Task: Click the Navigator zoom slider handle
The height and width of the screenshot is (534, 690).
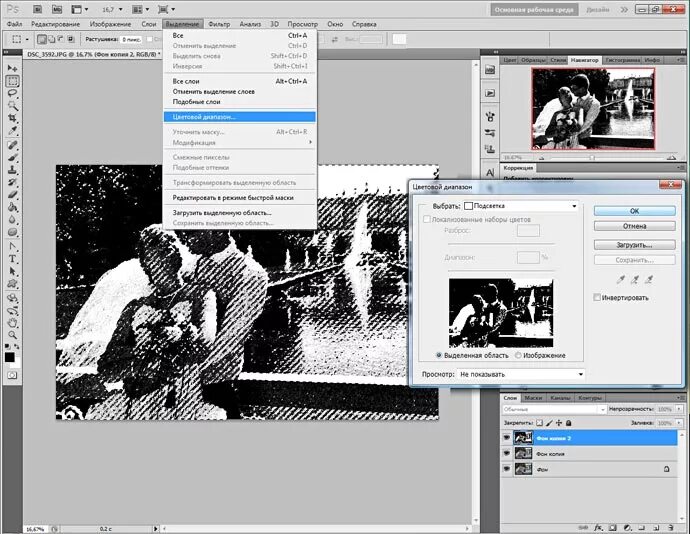Action: 592,157
